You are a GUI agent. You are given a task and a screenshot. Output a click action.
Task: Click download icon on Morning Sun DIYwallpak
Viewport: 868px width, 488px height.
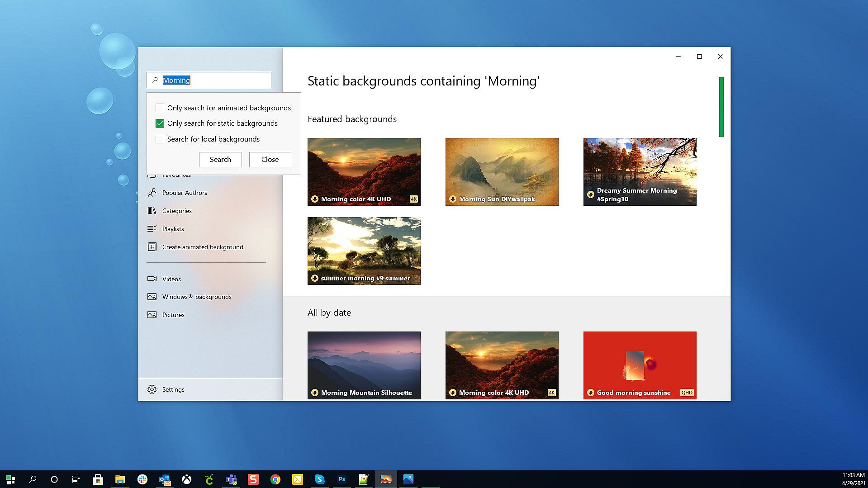pyautogui.click(x=452, y=199)
